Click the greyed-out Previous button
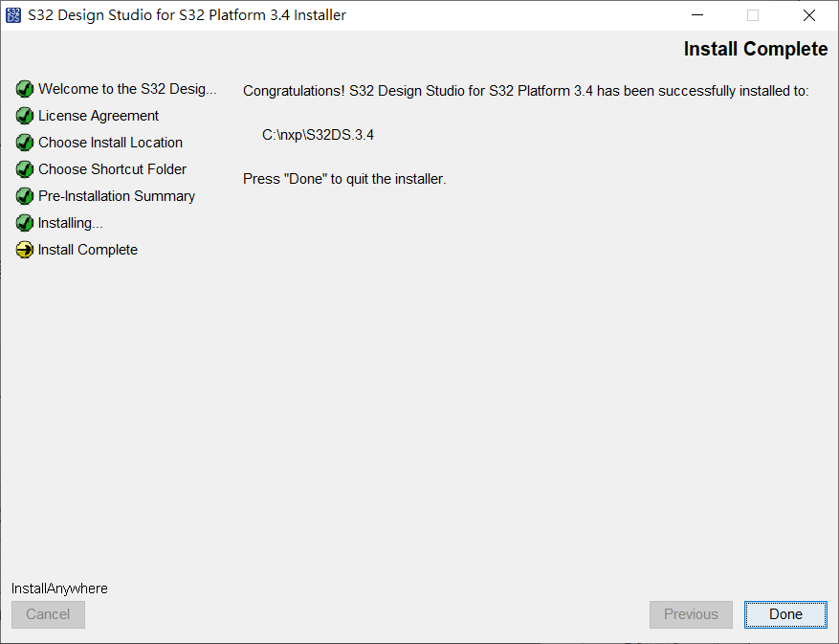 tap(691, 614)
